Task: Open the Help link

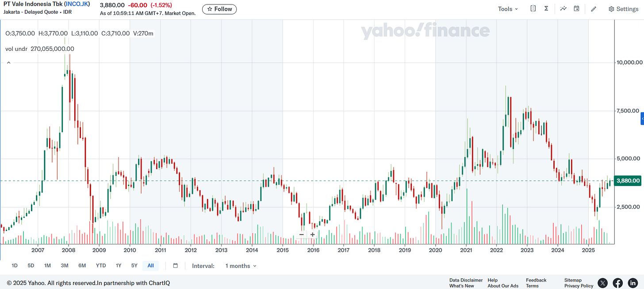Action: [493, 280]
